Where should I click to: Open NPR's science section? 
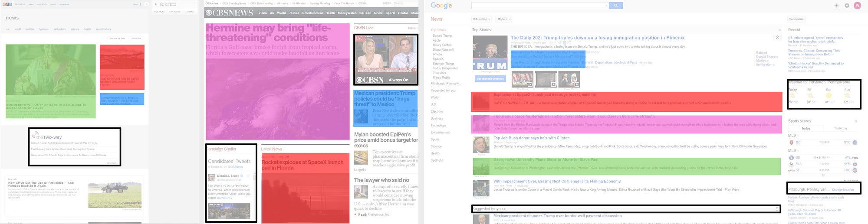point(75,29)
